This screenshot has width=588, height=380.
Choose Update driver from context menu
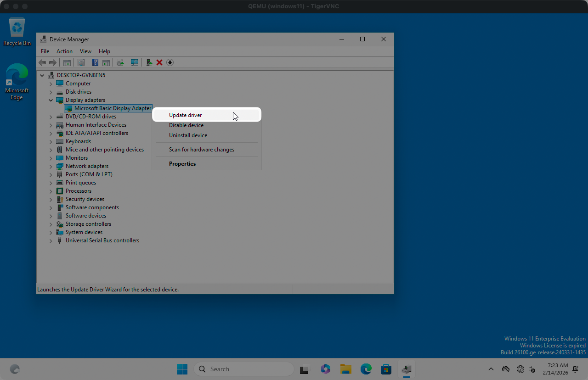[x=186, y=115]
